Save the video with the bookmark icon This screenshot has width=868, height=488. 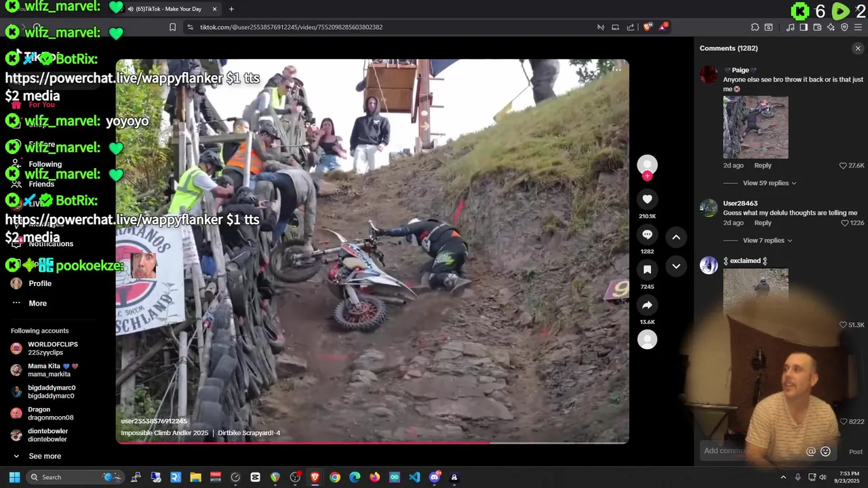coord(647,270)
